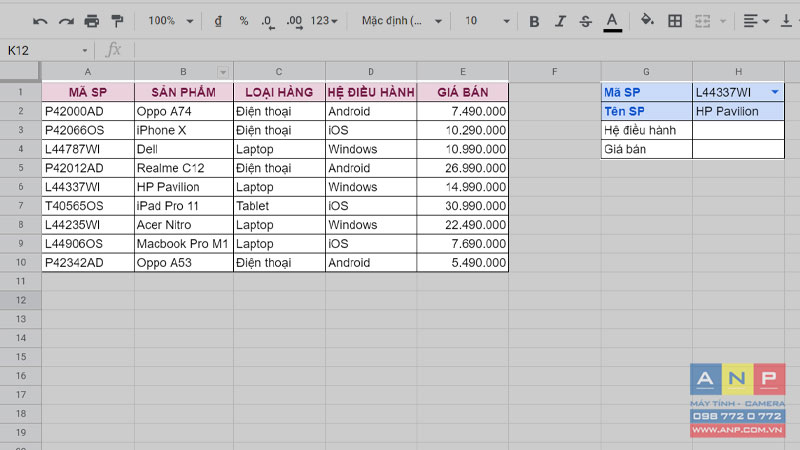The height and width of the screenshot is (450, 800).
Task: Select cell P42000AD
Action: coord(88,111)
